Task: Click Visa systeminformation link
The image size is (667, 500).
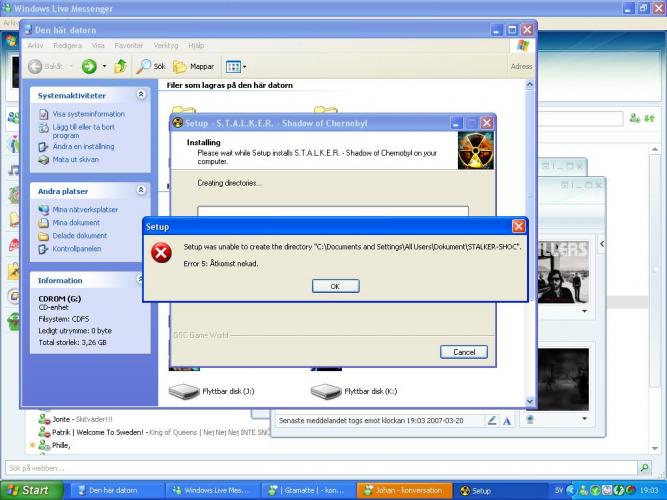Action: click(x=88, y=114)
